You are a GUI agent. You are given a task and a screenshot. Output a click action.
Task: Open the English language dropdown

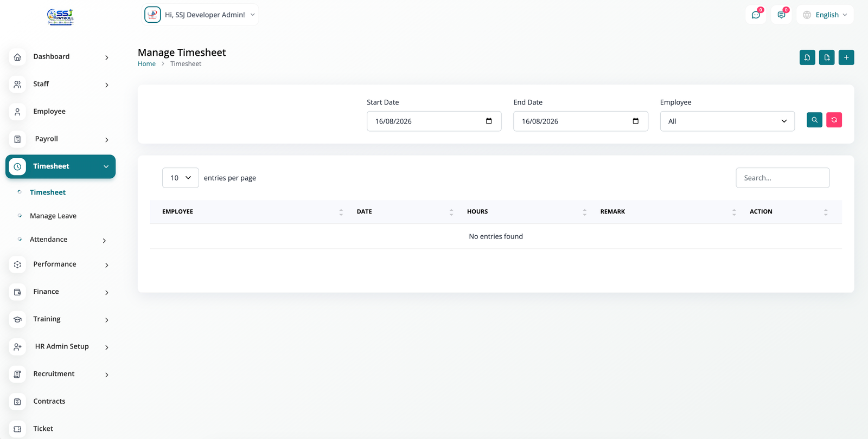(x=825, y=15)
